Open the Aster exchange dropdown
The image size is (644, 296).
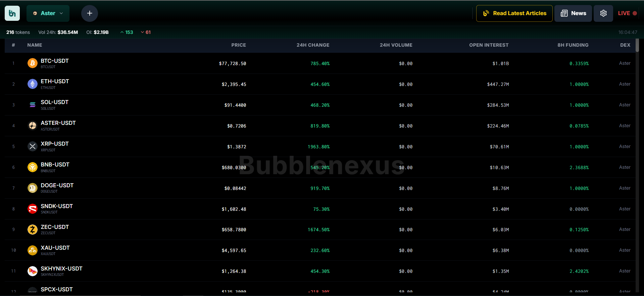click(x=48, y=13)
